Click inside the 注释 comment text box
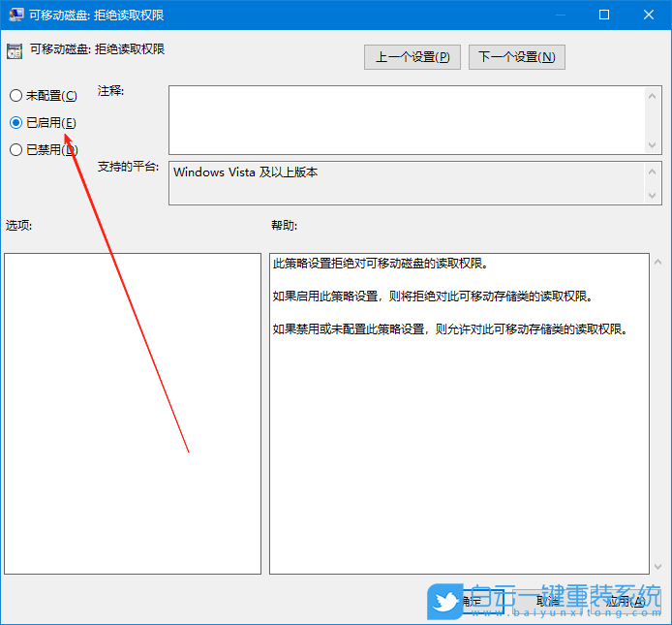Viewport: 672px width, 625px height. pos(407,120)
